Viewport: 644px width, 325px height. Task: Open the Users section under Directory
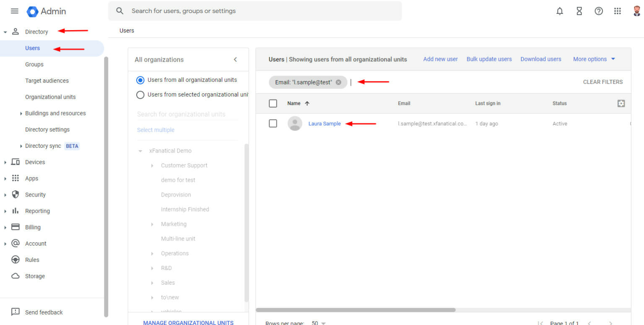click(32, 48)
